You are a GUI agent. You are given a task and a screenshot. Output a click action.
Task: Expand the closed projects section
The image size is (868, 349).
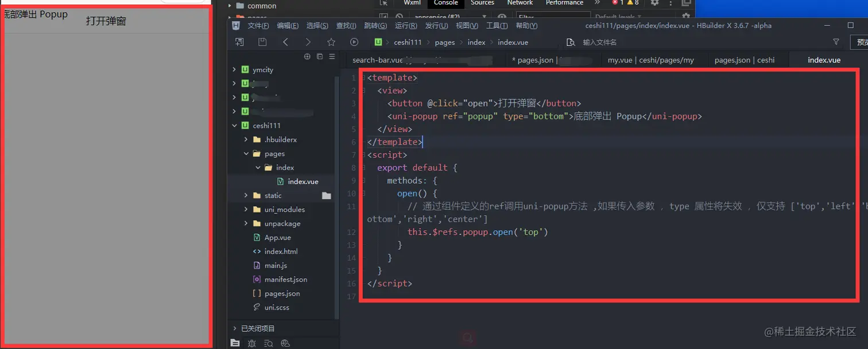[234, 328]
